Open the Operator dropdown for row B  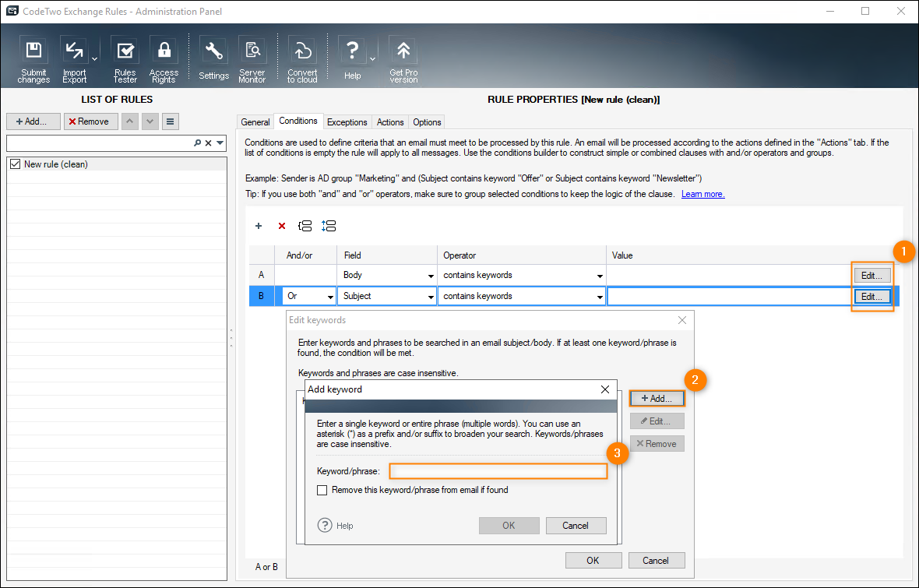tap(600, 297)
